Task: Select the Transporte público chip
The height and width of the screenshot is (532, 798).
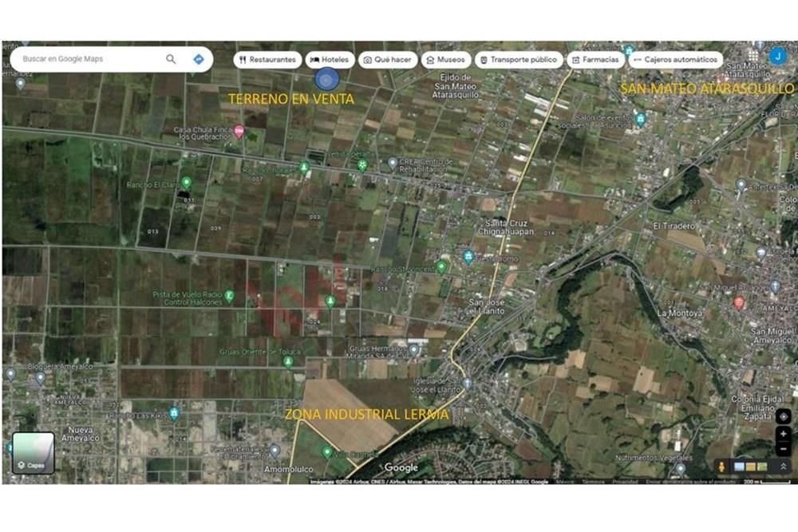Action: pyautogui.click(x=519, y=60)
